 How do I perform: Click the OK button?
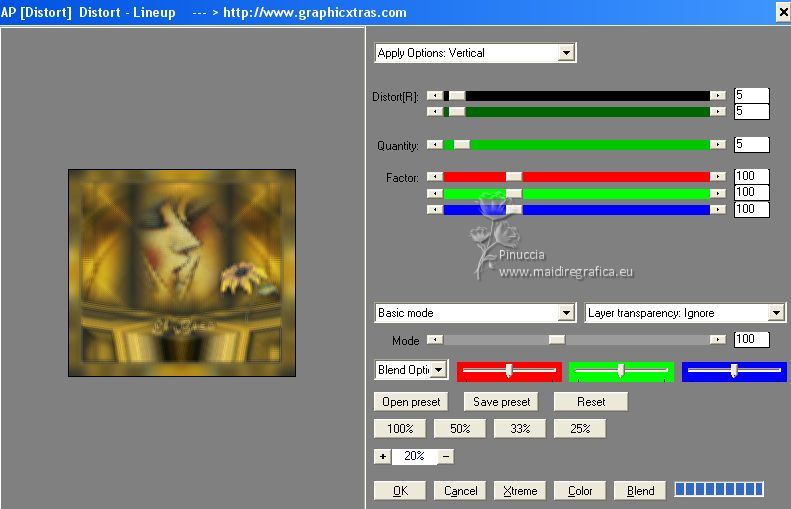tap(400, 490)
